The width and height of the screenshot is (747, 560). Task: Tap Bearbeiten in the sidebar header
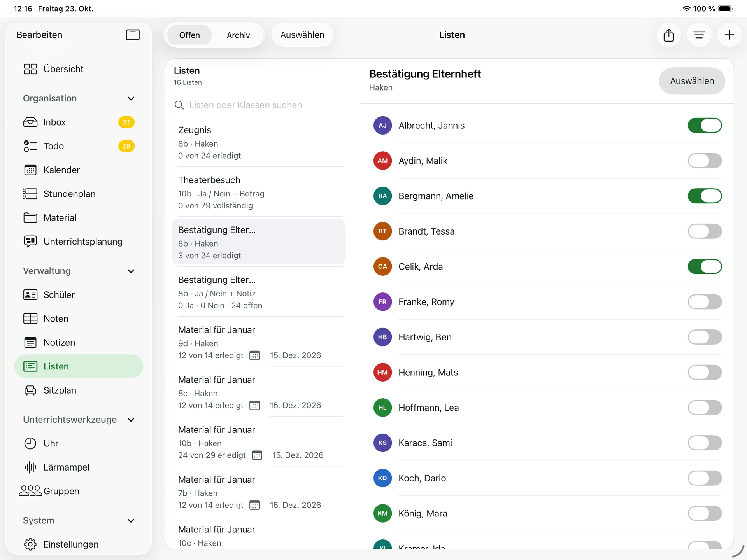point(39,35)
